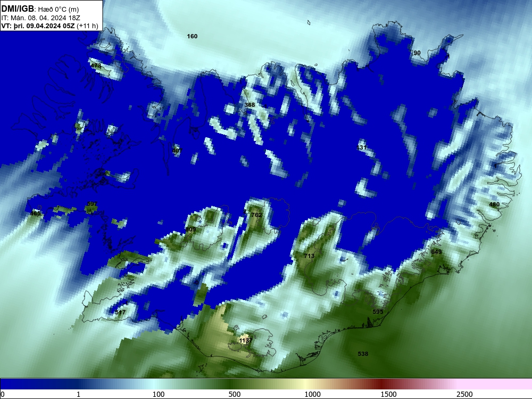532x399 pixels.
Task: Click the map value 538 off the south coast
Action: 363,354
